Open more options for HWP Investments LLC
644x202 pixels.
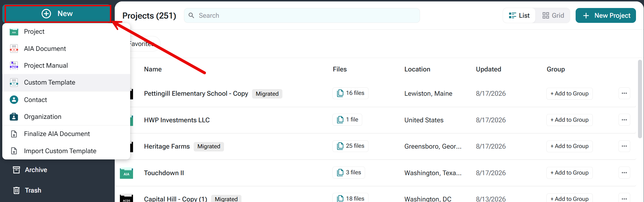pos(624,120)
